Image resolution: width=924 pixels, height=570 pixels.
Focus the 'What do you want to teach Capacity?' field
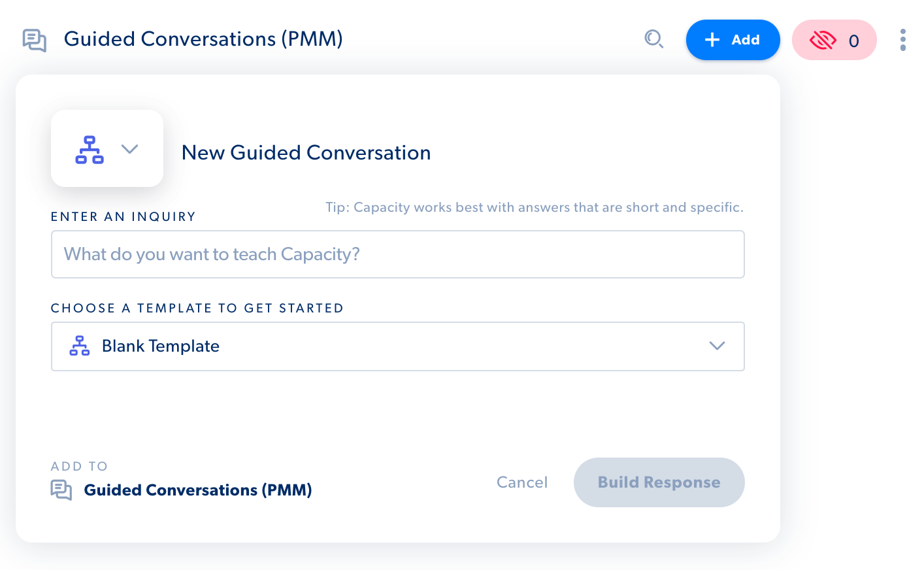tap(398, 254)
